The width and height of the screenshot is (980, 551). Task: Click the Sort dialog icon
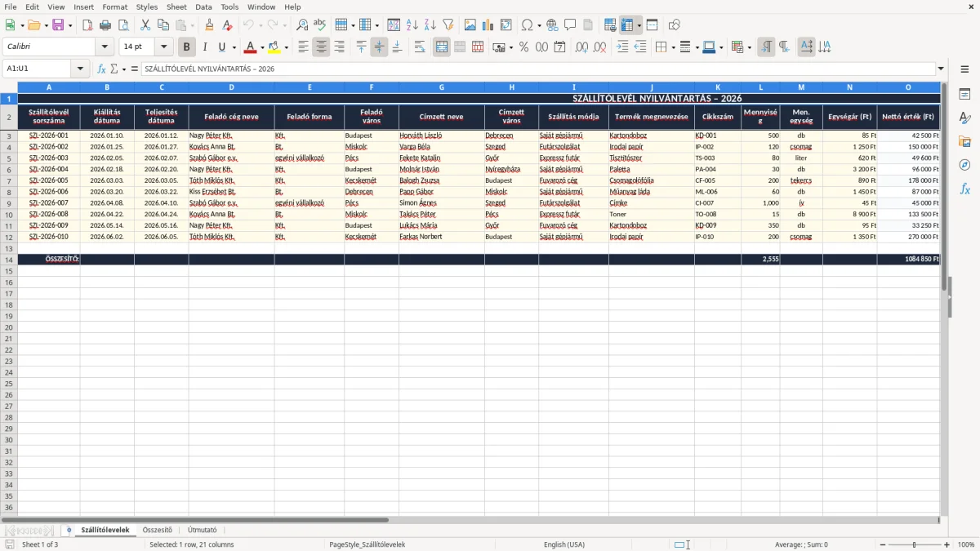(394, 25)
